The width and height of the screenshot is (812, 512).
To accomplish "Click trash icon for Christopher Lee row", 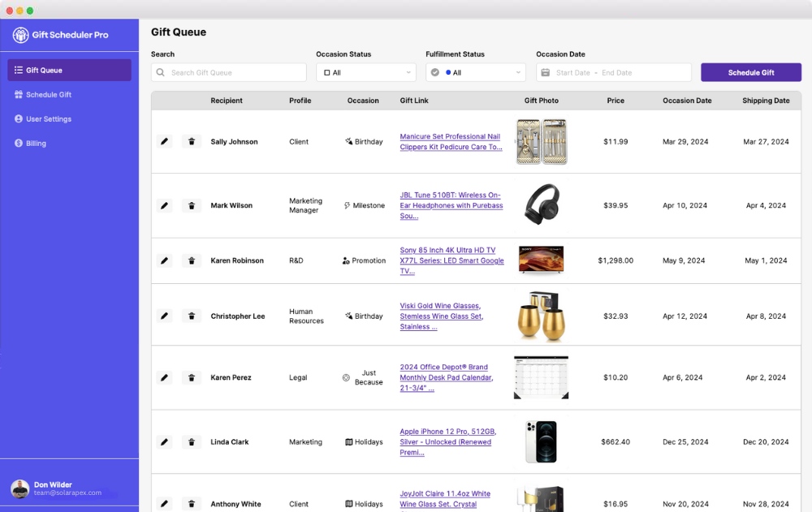I will point(192,316).
